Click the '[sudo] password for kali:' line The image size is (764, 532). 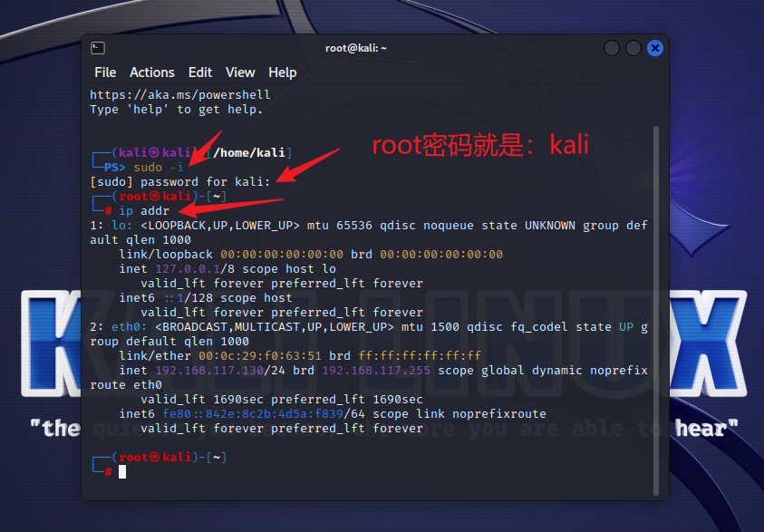tap(179, 182)
